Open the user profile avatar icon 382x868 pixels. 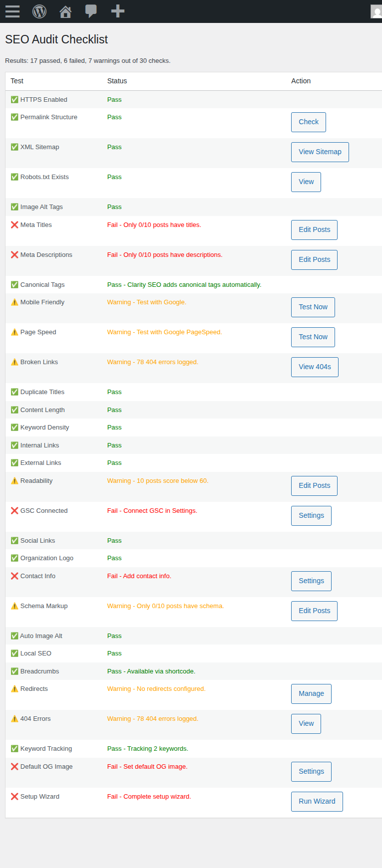point(377,11)
